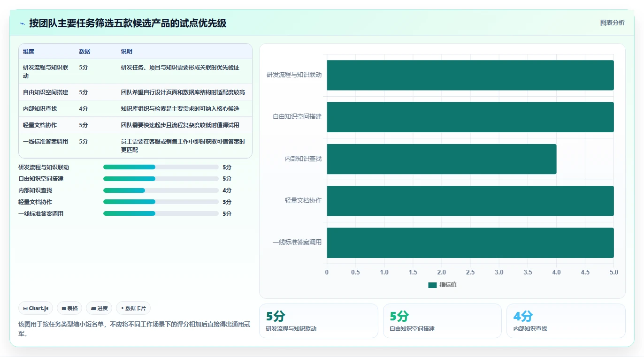Click y-axis label 轻量文档协作 in chart
Screen dimensions: 644x357
pos(303,200)
